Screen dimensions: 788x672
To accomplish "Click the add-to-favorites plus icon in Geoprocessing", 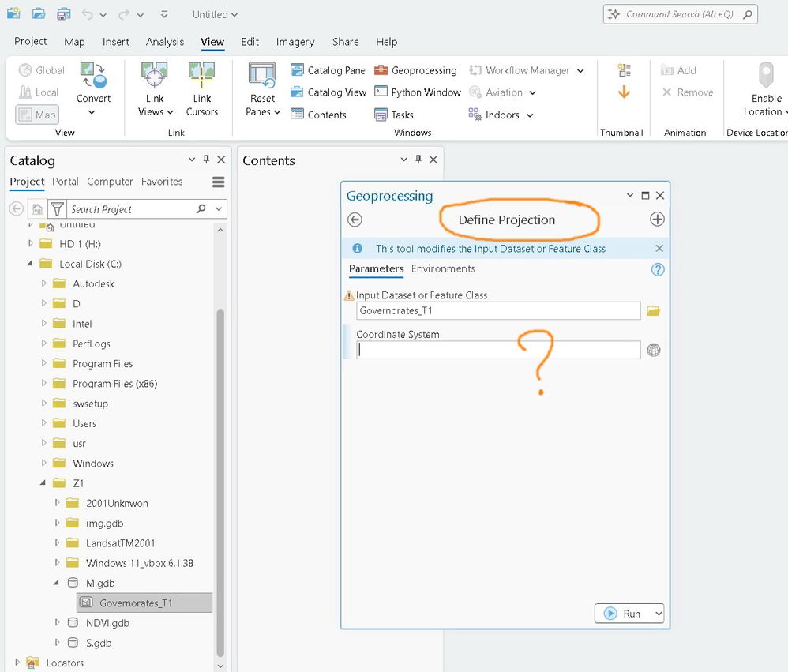I will click(x=657, y=220).
